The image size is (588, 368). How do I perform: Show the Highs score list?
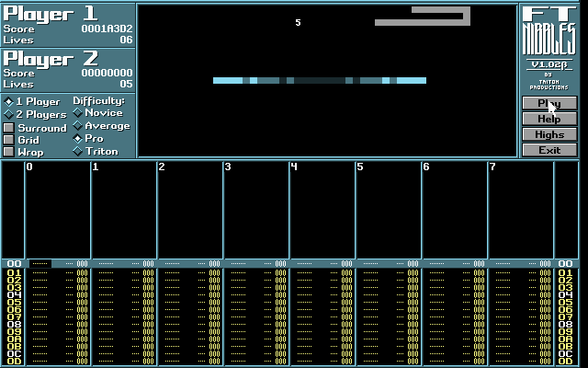click(549, 134)
